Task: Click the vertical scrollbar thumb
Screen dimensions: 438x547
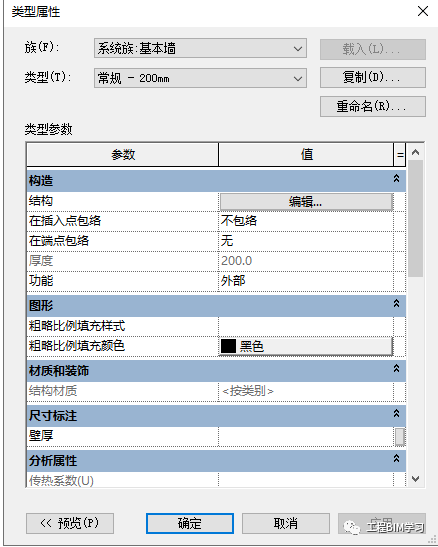Action: (415, 218)
